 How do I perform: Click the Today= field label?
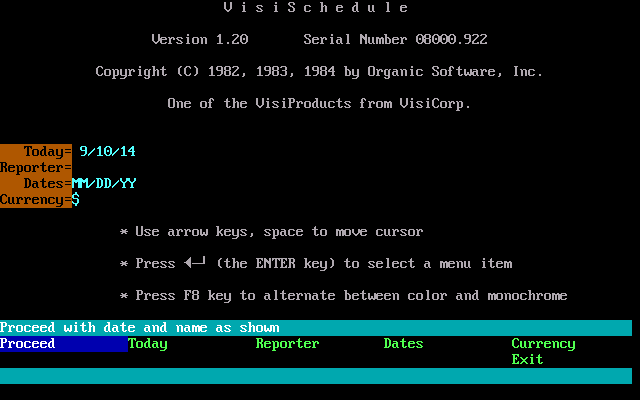coord(48,151)
